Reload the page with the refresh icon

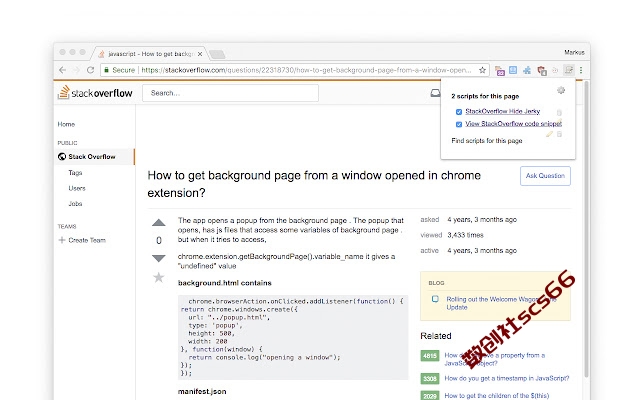pos(90,70)
